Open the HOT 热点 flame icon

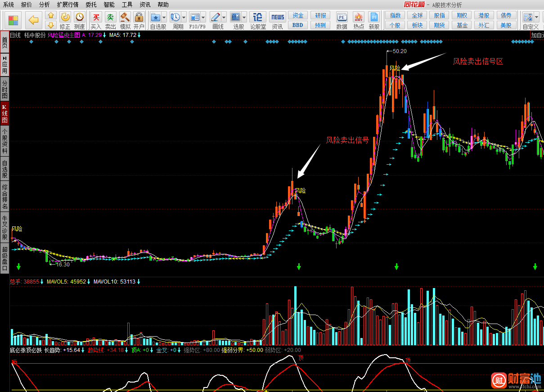359,17
